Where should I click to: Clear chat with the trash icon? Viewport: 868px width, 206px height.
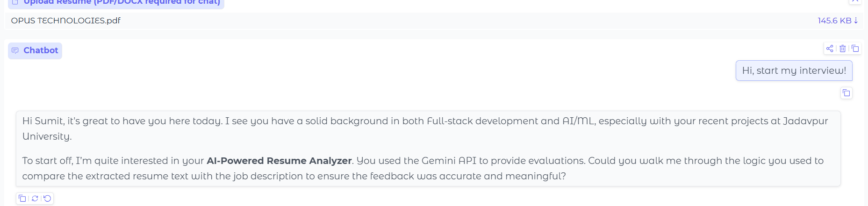pos(842,49)
